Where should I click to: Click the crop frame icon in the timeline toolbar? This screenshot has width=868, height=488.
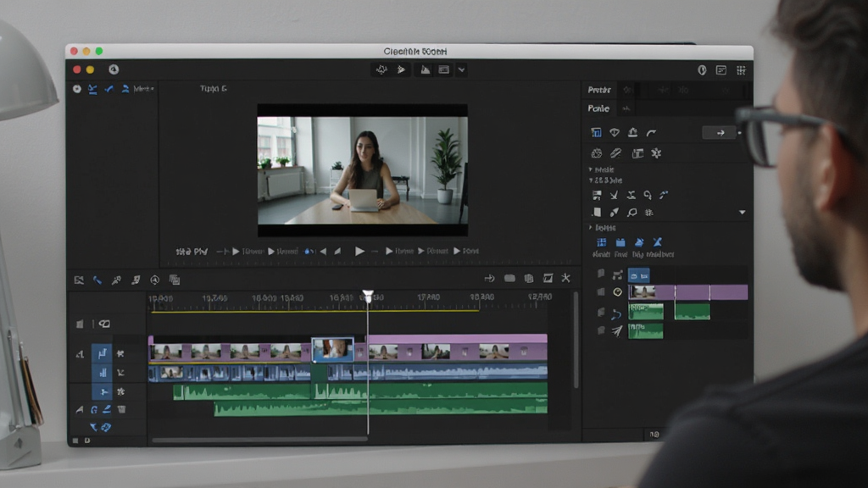pyautogui.click(x=548, y=278)
